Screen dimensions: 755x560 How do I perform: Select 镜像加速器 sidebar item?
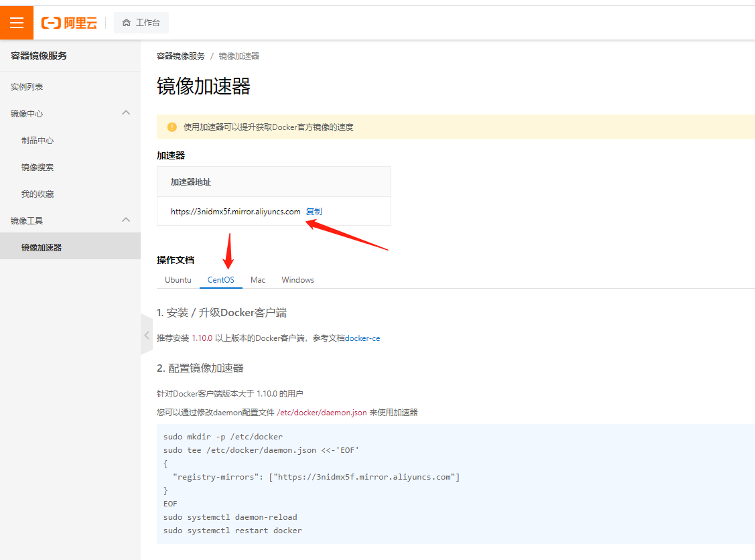point(70,247)
